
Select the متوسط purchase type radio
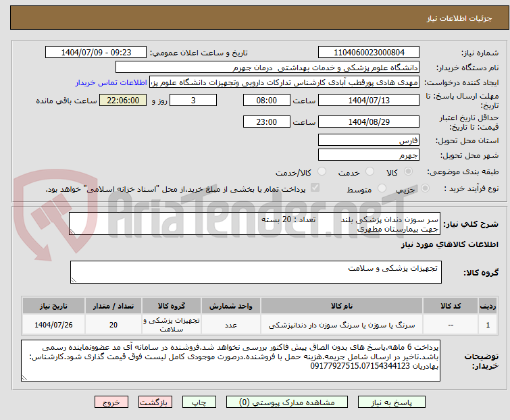[x=382, y=188]
